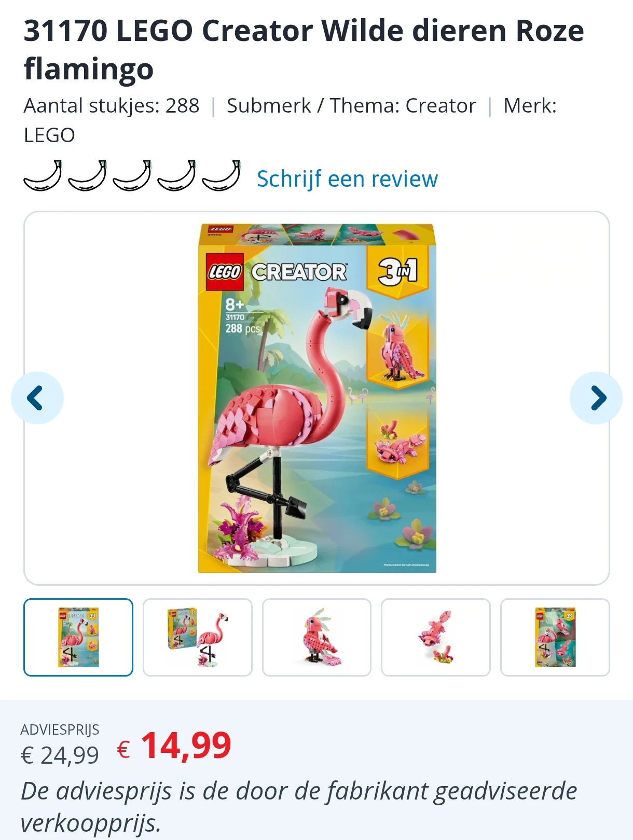This screenshot has width=633, height=840.
Task: Select the box with flamingo model thumbnail
Action: pos(198,637)
